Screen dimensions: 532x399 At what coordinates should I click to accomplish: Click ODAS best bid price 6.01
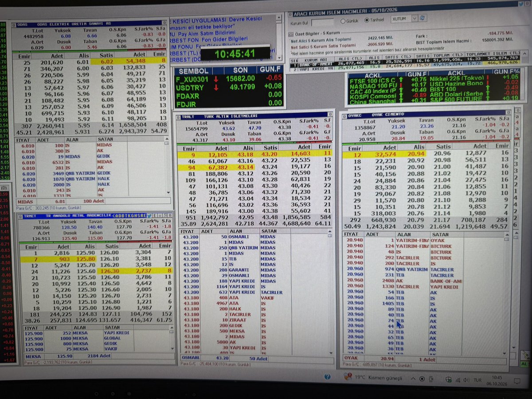point(82,62)
